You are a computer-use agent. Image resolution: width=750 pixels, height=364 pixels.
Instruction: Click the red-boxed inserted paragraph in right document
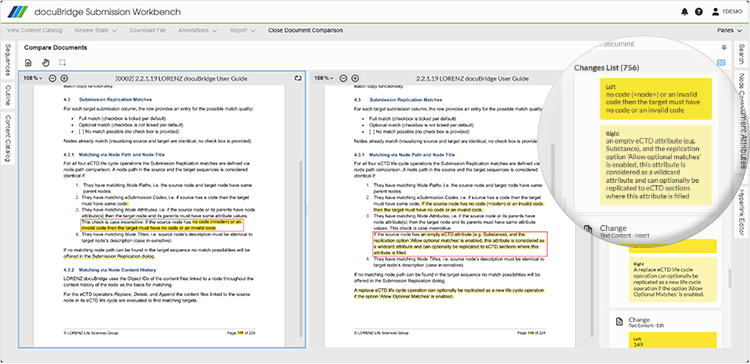(x=459, y=243)
